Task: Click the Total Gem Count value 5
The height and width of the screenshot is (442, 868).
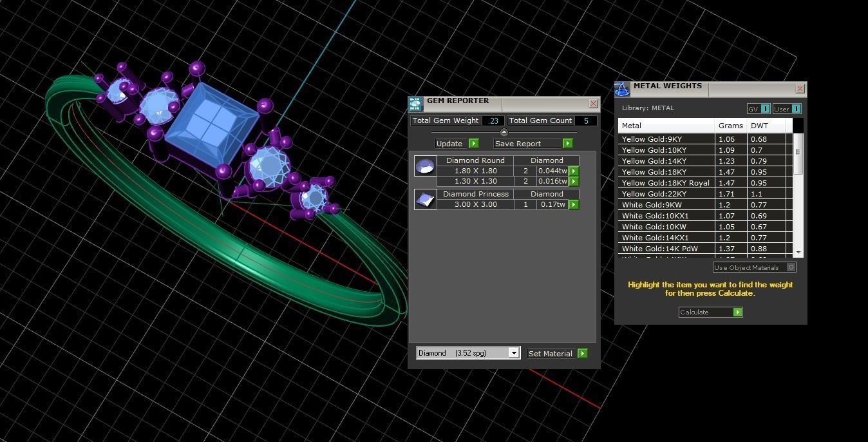Action: pos(585,120)
